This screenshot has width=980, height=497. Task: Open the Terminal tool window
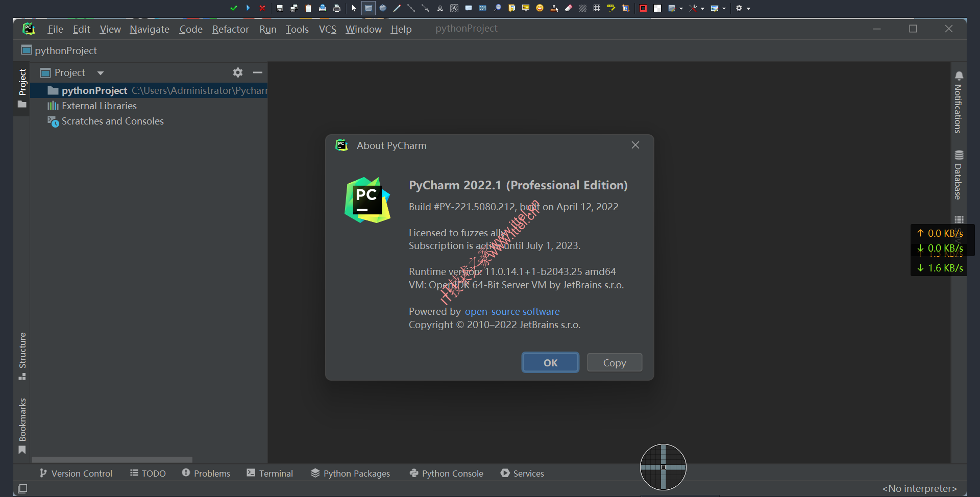point(270,473)
